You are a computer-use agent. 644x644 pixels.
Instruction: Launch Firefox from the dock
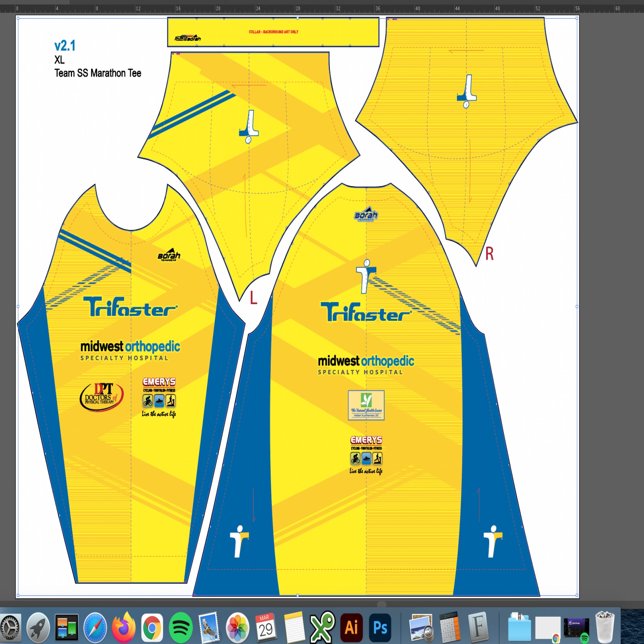pos(124,627)
